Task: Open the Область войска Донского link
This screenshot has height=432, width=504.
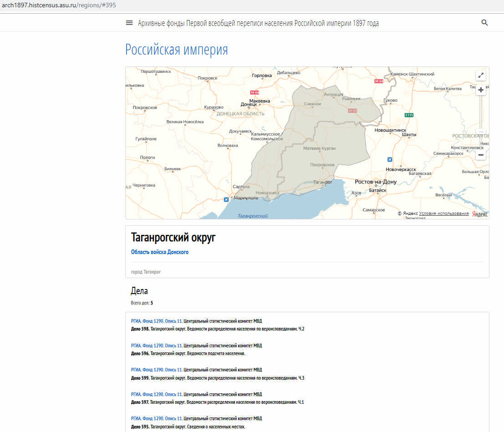Action: [x=159, y=252]
